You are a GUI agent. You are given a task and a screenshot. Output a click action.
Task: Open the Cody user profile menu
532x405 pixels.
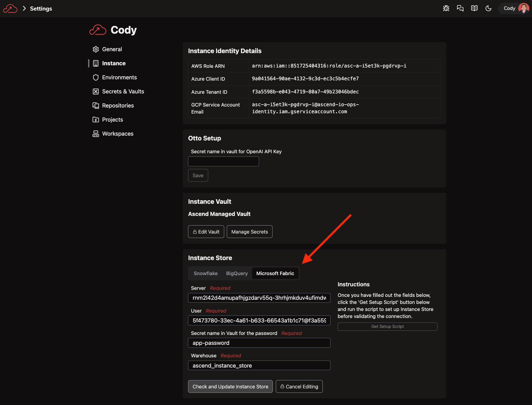pyautogui.click(x=514, y=8)
